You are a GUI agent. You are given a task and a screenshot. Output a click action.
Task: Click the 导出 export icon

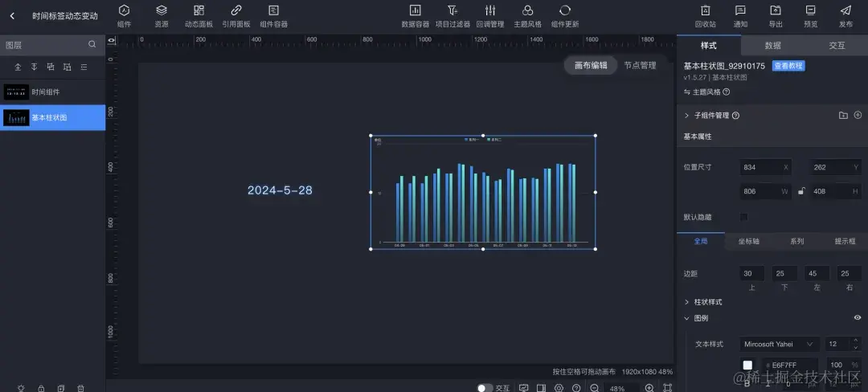coord(776,10)
